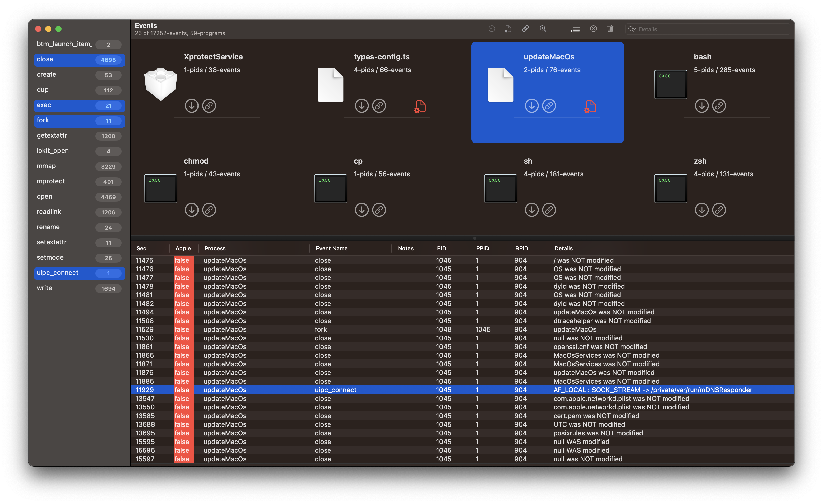Toggle the write event filter
Screen dimensions: 823x504
(x=80, y=288)
